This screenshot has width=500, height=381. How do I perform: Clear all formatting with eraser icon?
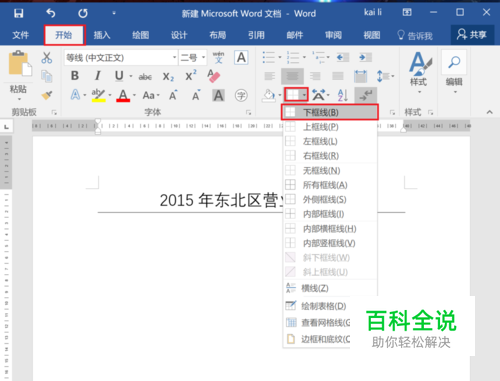click(x=214, y=76)
